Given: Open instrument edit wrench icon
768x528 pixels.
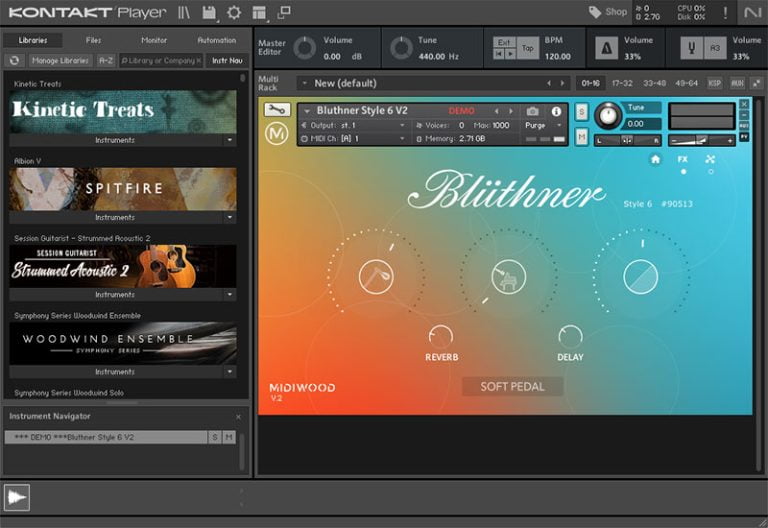Looking at the screenshot, I should (x=277, y=110).
